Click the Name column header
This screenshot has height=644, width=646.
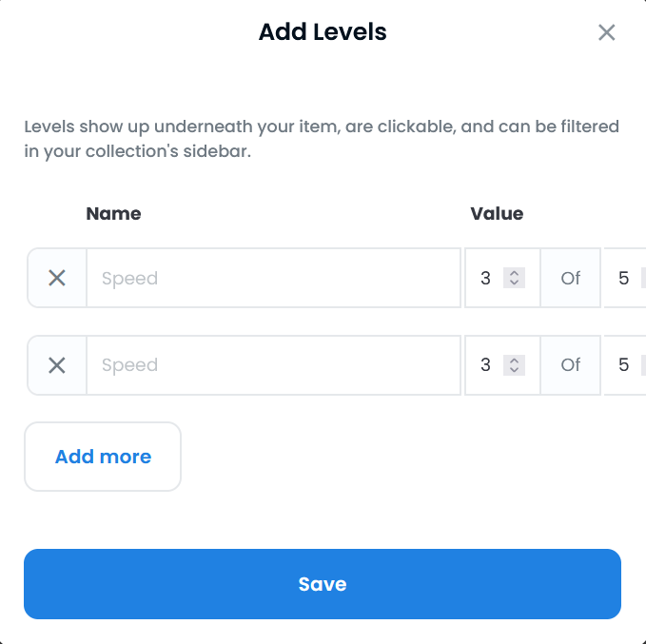pos(113,213)
